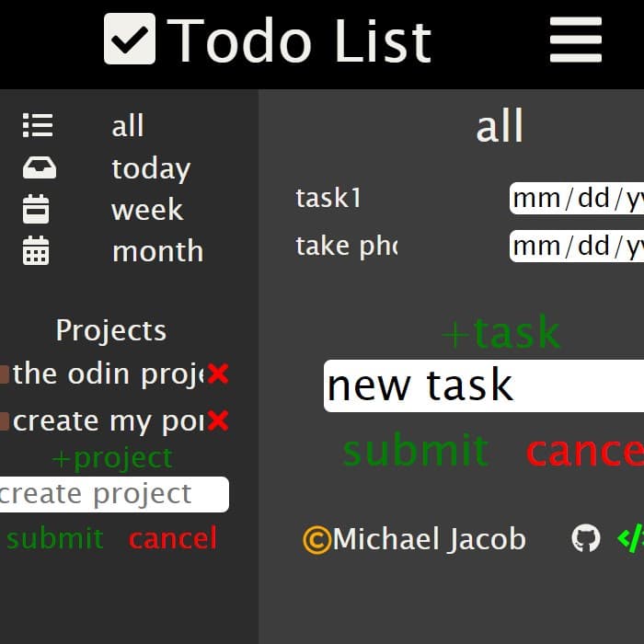Click the month calendar grid icon

[x=36, y=250]
